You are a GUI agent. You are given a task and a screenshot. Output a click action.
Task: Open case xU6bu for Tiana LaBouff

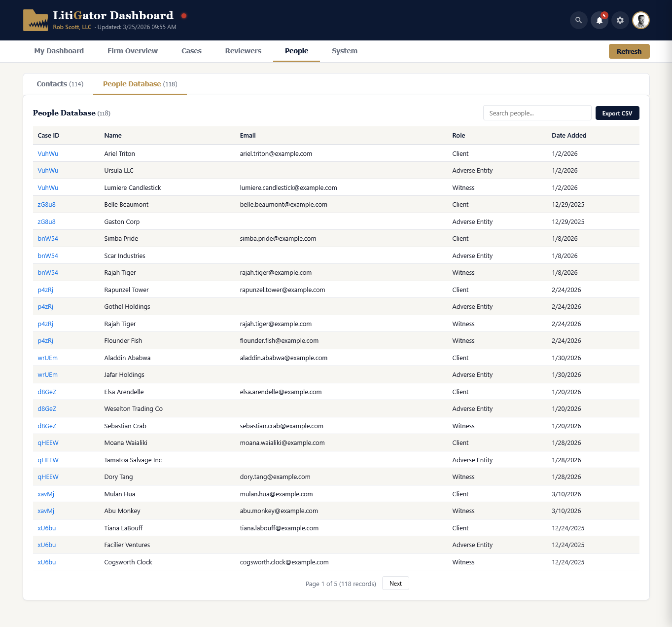pyautogui.click(x=46, y=528)
